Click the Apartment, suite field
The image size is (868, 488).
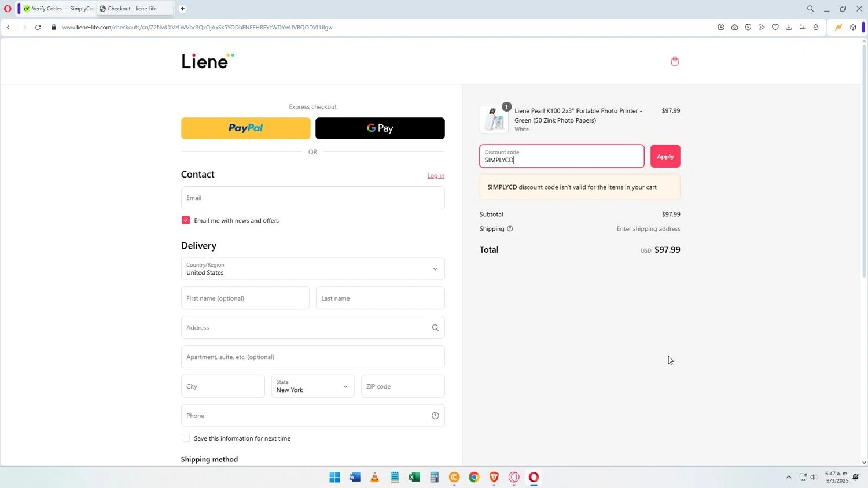[x=313, y=357]
